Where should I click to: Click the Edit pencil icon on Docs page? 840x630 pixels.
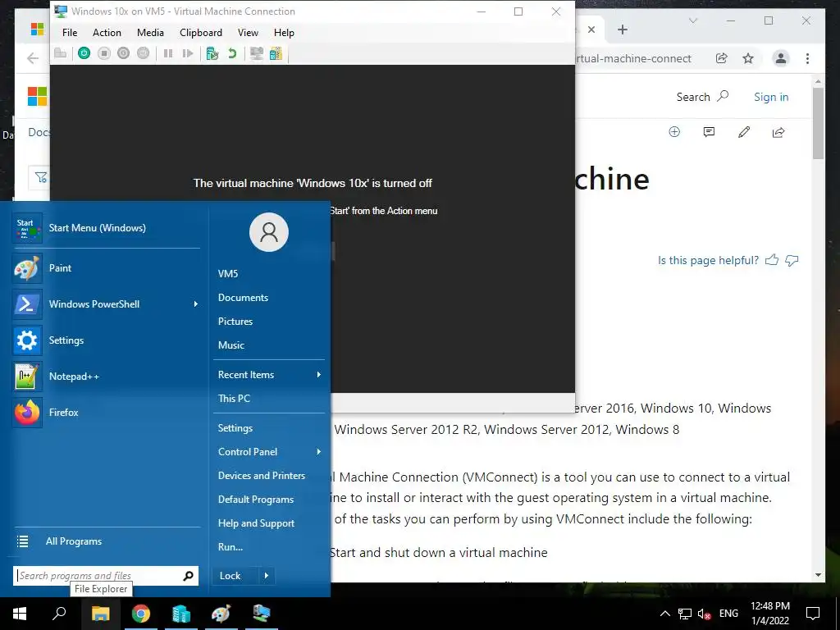pos(743,132)
